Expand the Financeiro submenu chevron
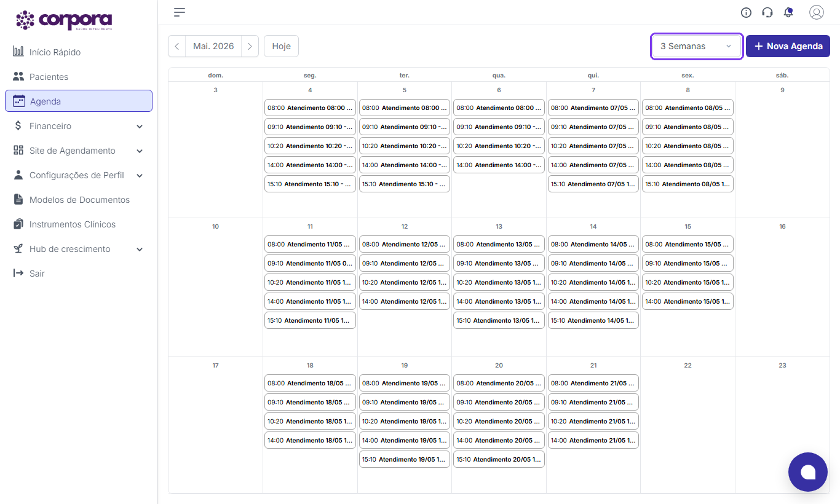 click(x=140, y=126)
